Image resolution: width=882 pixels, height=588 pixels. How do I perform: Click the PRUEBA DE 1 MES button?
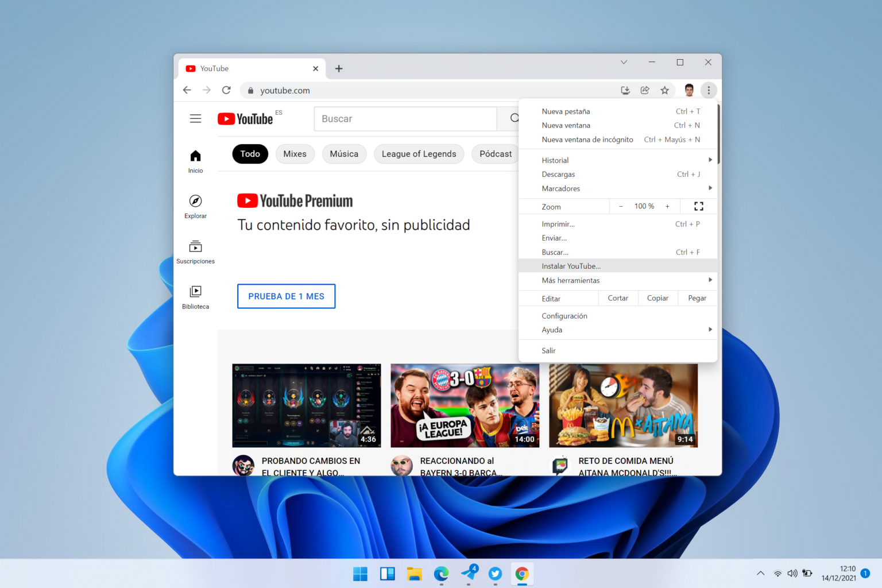286,296
